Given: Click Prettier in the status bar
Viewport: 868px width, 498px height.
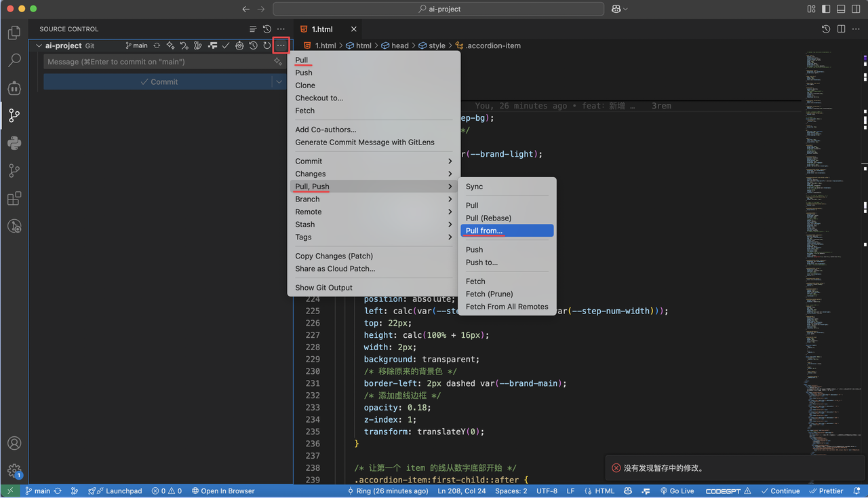Looking at the screenshot, I should pos(825,491).
